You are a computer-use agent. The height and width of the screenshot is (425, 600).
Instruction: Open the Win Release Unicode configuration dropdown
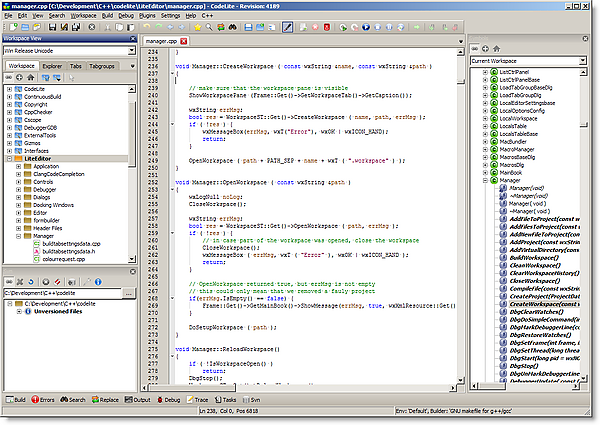coord(131,49)
